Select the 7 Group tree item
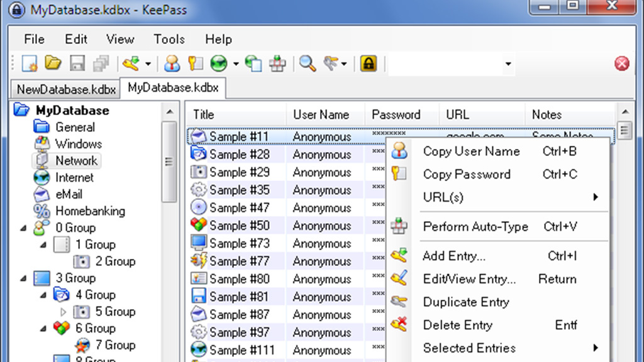Screen dimensions: 644x362 pos(115,345)
